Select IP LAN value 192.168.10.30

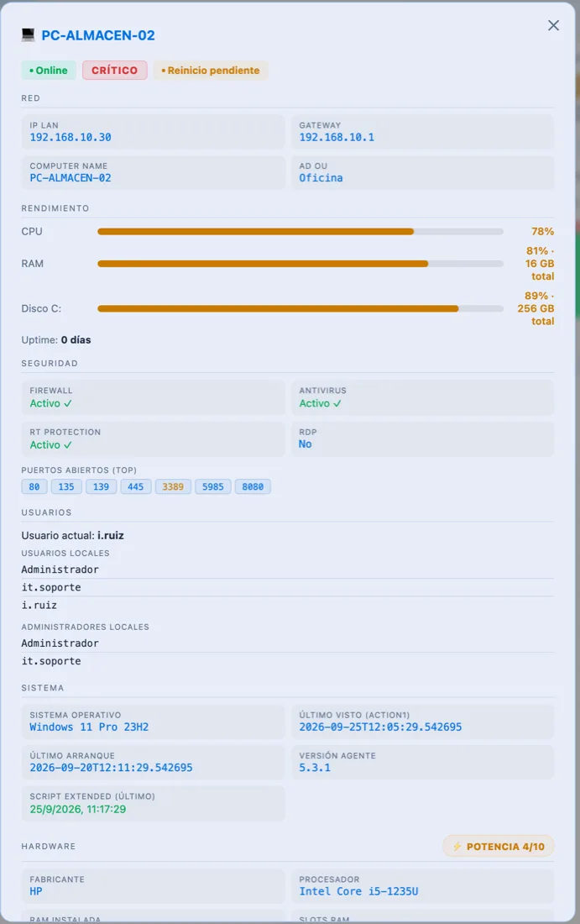[x=71, y=137]
